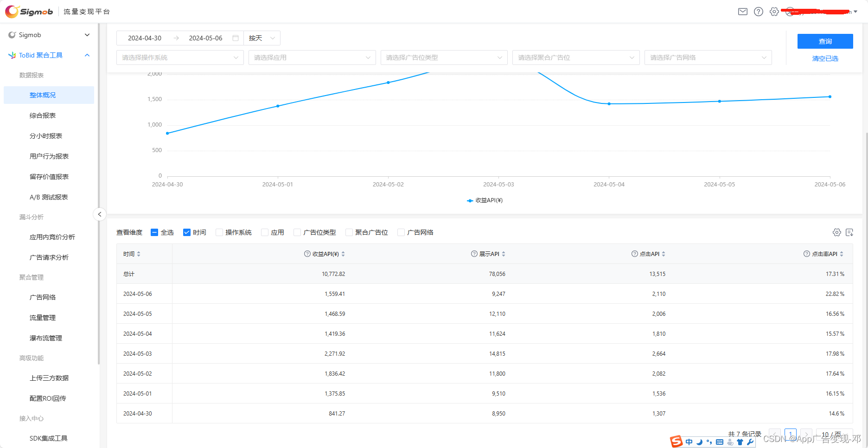The image size is (868, 448).
Task: Open the 请选择广告网络 dropdown
Action: 708,58
